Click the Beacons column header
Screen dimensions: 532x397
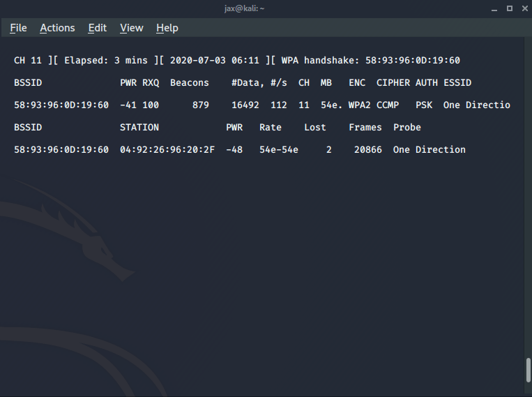[x=190, y=83]
